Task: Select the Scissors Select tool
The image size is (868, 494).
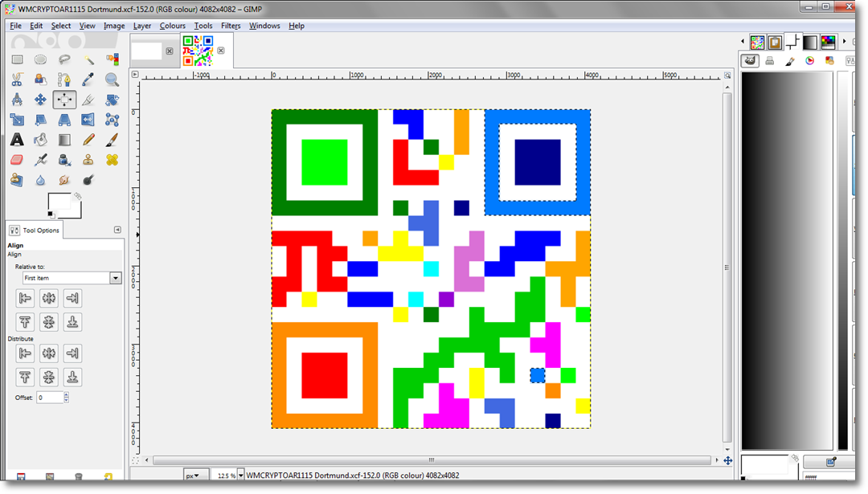Action: [x=17, y=80]
